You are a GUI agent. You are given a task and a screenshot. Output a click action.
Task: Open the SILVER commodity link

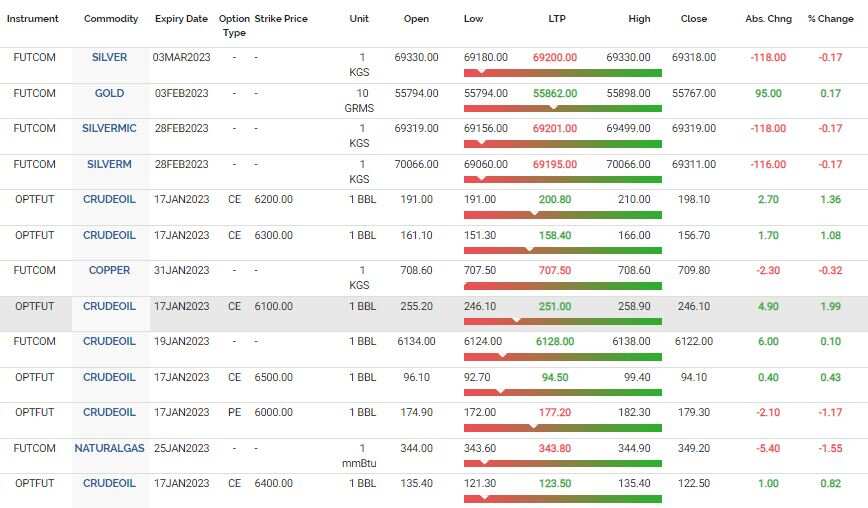tap(109, 58)
